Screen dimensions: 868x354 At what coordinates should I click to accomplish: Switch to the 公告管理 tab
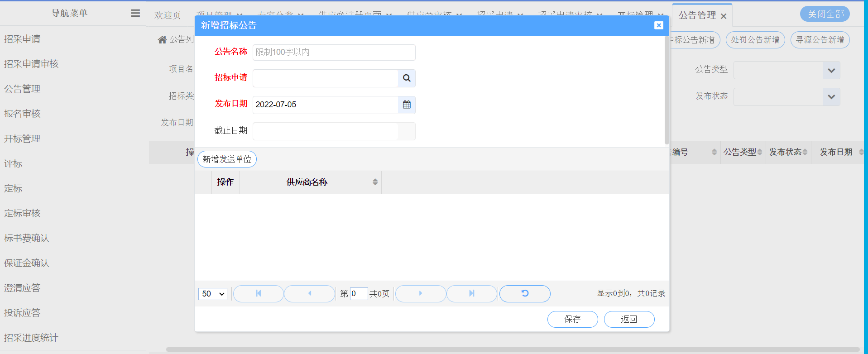[x=697, y=15]
